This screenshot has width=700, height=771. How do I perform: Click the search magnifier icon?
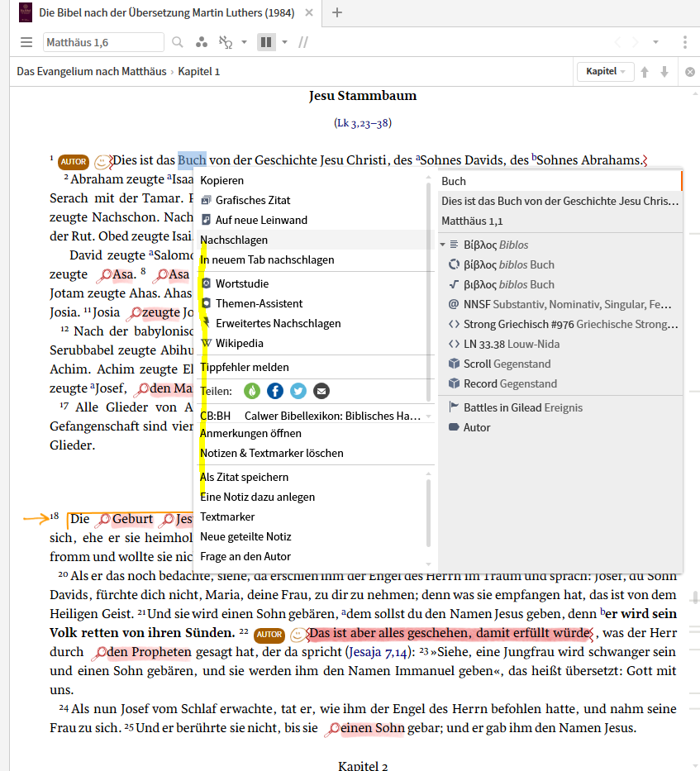pyautogui.click(x=178, y=42)
